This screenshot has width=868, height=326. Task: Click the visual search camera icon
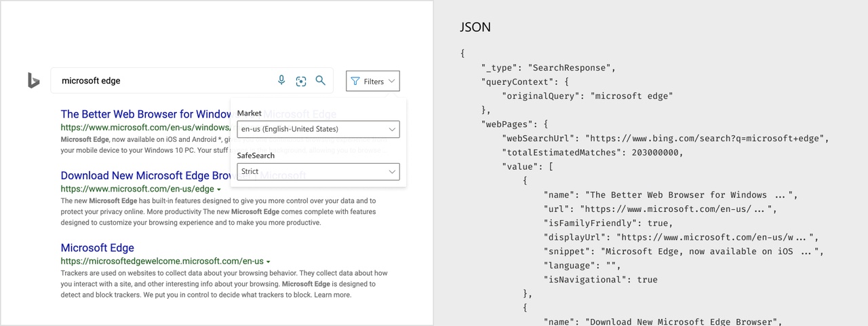coord(301,81)
